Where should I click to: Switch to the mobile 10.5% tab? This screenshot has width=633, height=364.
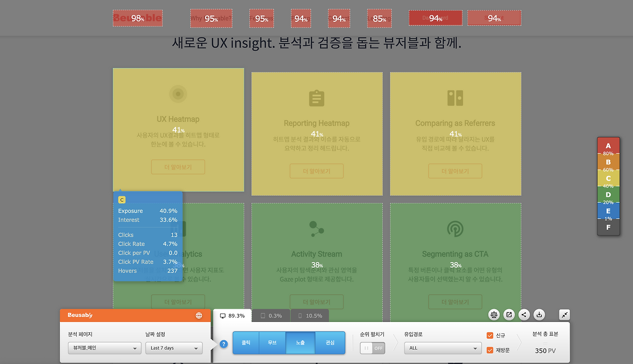click(x=309, y=315)
